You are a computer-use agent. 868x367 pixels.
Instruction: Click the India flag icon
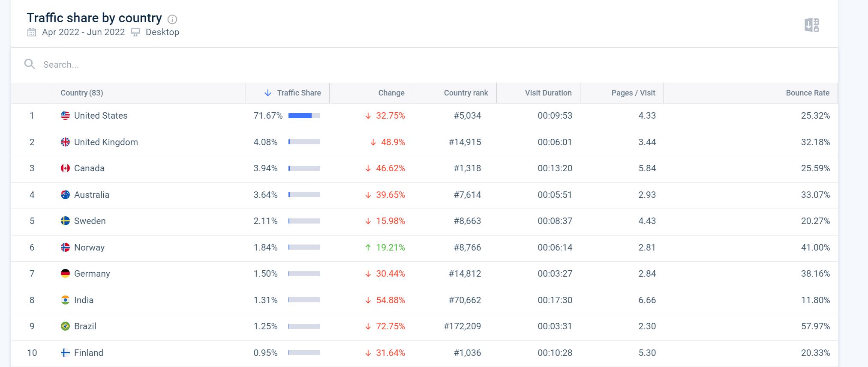(65, 300)
